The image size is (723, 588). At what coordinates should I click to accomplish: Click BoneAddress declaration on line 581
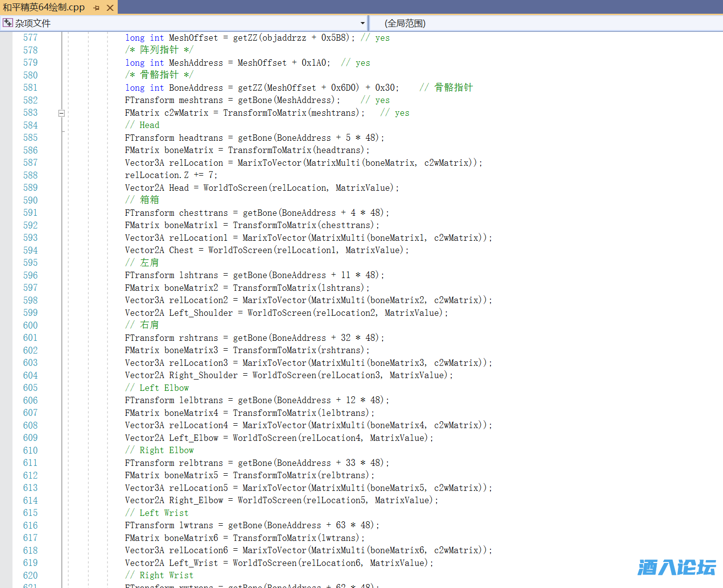(x=196, y=88)
